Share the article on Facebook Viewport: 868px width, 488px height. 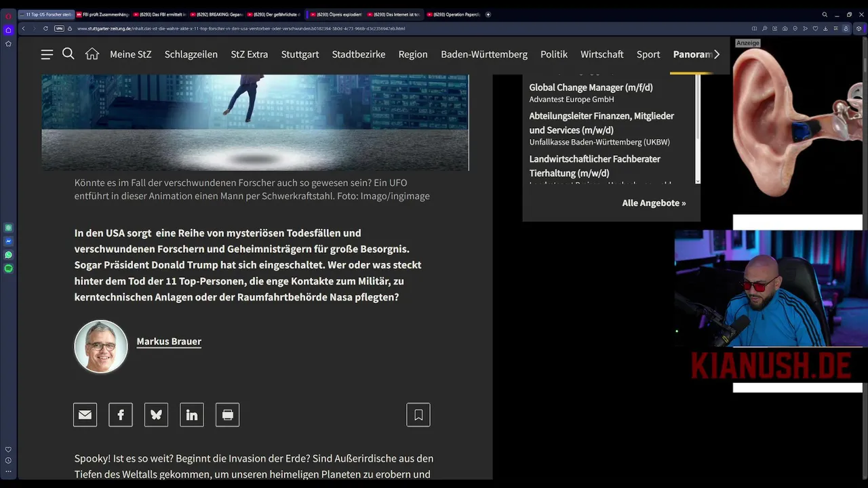(x=121, y=415)
